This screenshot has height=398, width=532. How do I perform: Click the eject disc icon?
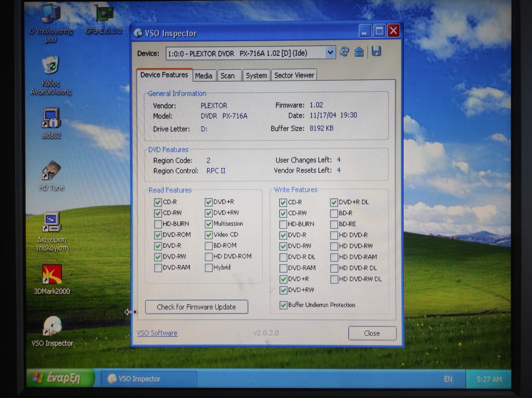[359, 52]
